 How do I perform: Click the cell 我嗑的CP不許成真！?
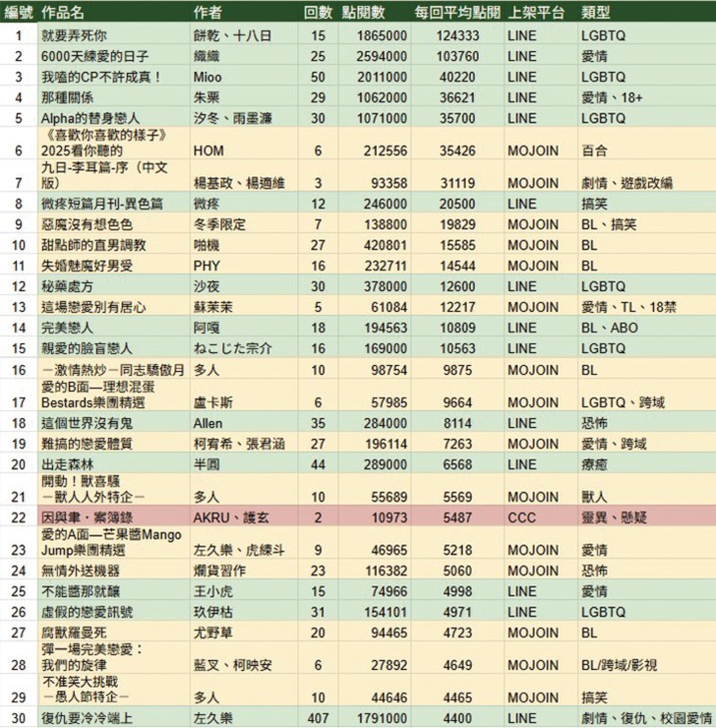(101, 77)
